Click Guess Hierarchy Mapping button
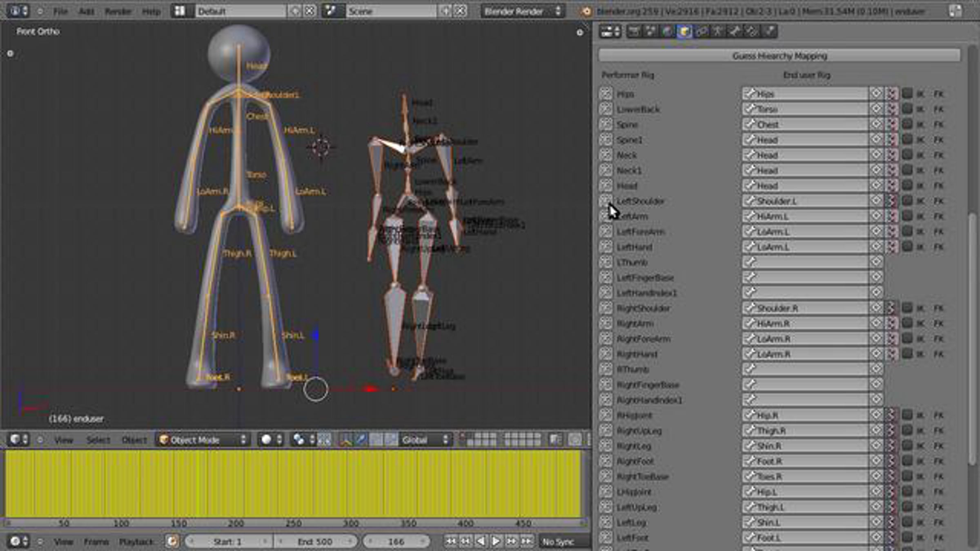This screenshot has width=980, height=551. tap(779, 56)
